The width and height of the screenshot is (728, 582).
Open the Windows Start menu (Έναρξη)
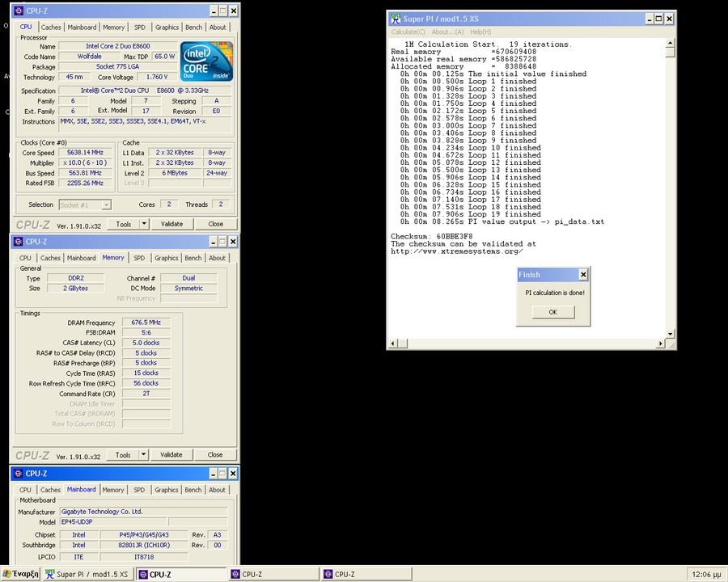pyautogui.click(x=20, y=574)
